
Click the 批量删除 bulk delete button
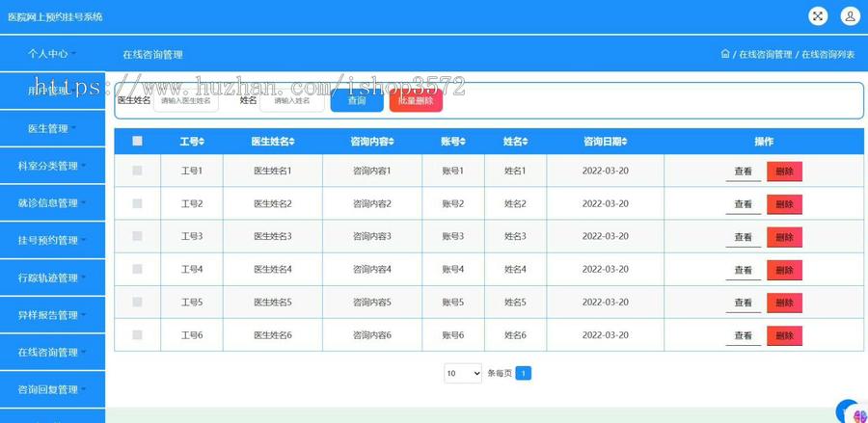pos(416,100)
